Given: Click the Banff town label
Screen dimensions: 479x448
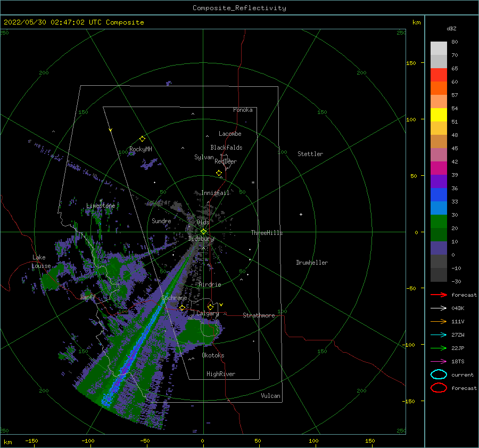Looking at the screenshot, I should (88, 297).
